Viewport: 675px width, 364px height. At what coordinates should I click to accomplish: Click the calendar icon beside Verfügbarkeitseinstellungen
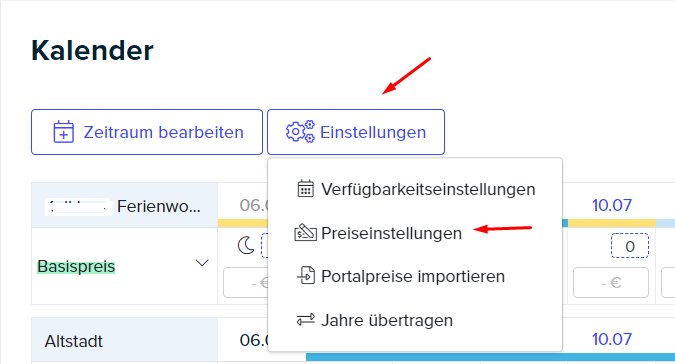[x=306, y=189]
